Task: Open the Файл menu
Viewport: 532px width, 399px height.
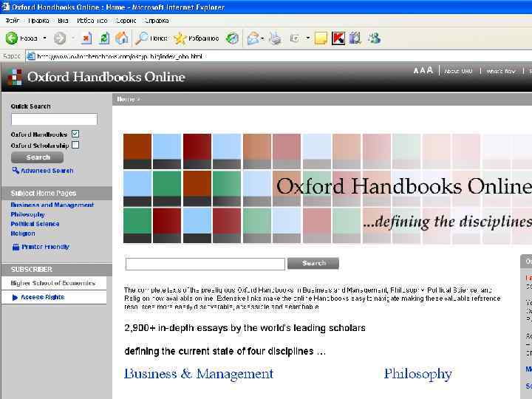Action: pos(13,21)
